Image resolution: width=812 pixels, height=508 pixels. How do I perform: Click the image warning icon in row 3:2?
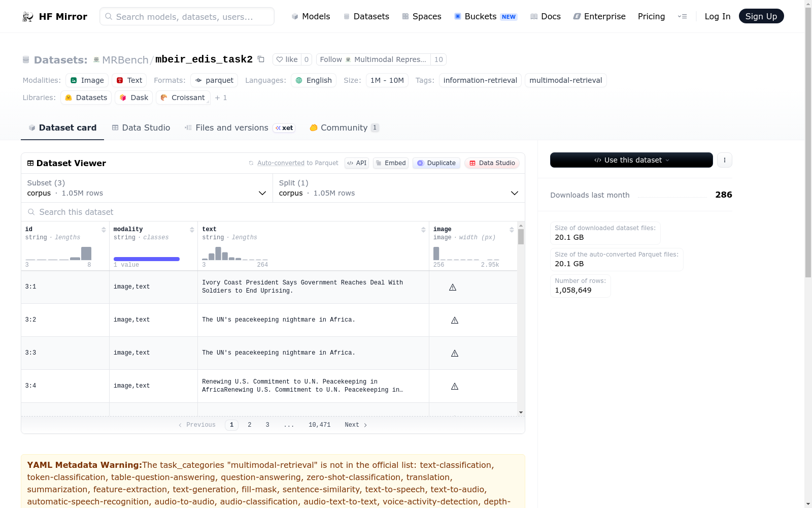tap(455, 321)
